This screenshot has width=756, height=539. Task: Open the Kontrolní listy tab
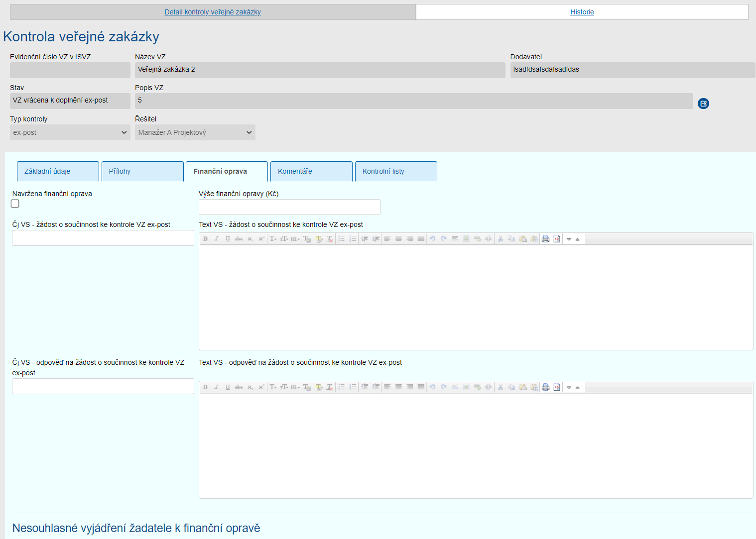(x=396, y=171)
